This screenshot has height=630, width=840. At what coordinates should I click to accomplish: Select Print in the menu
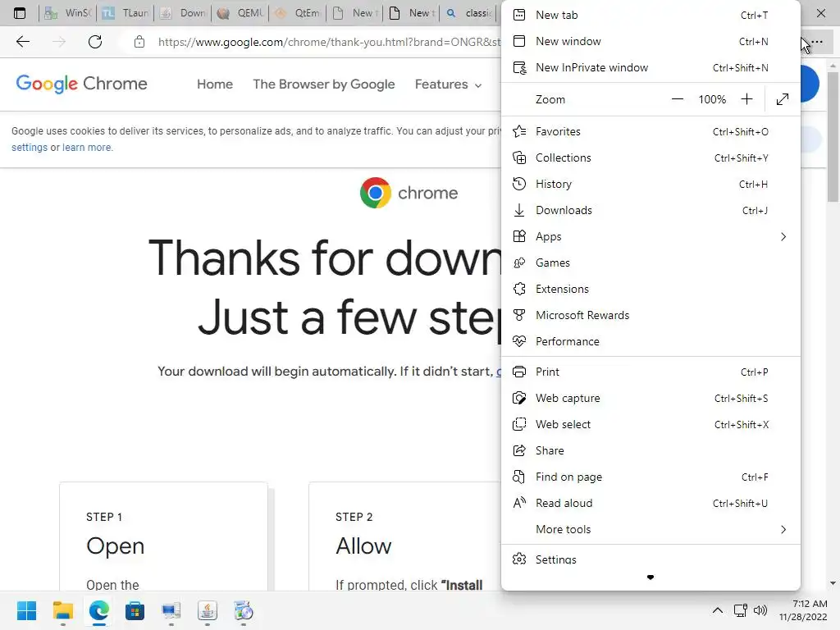click(651, 372)
